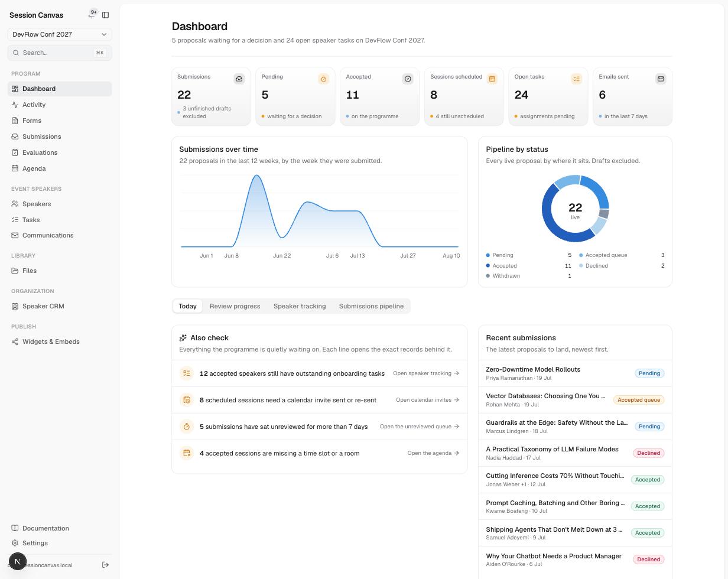Go to Dashboard in sidebar
Image resolution: width=728 pixels, height=579 pixels.
pyautogui.click(x=60, y=89)
